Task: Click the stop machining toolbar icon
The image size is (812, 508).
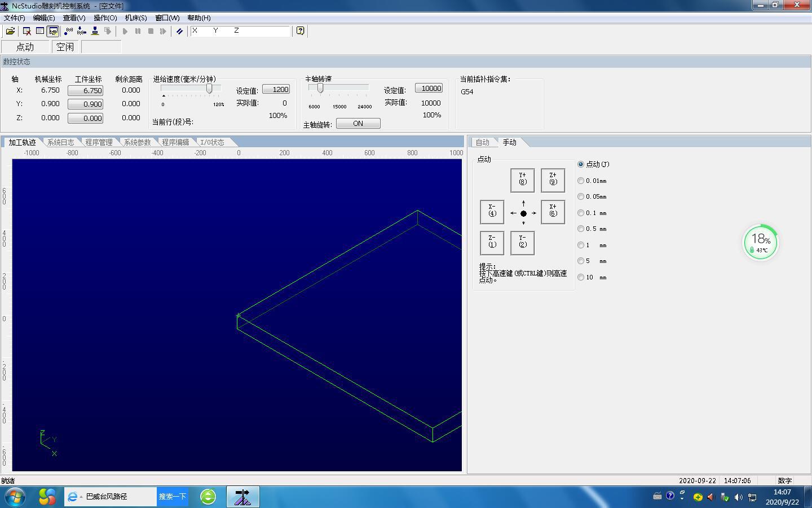Action: (151, 31)
